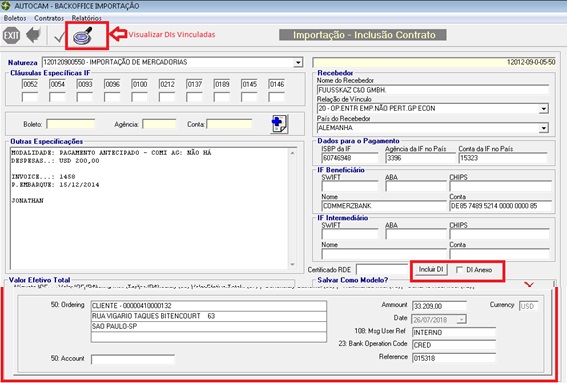Expand the Natureza dropdown

point(298,63)
